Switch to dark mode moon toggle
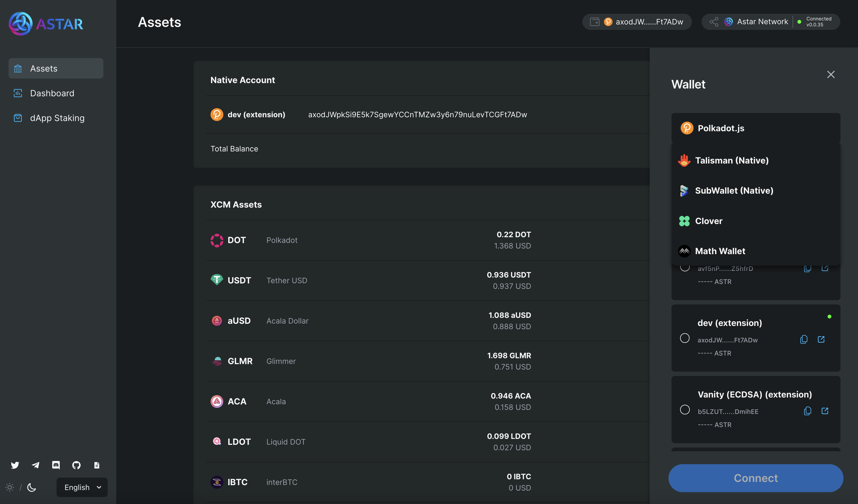Viewport: 858px width, 504px height. tap(32, 487)
